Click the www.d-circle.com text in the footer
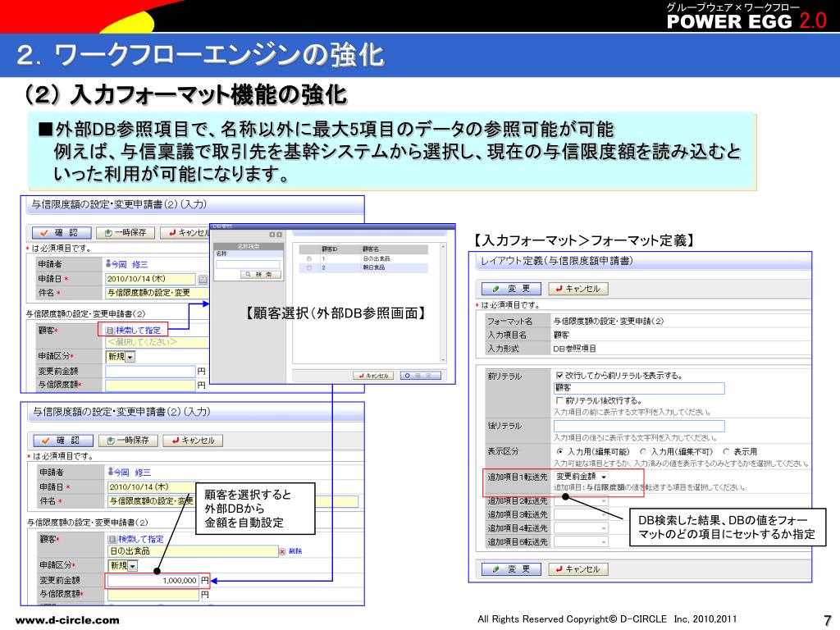Screen dimensions: 840x630 tap(67, 620)
